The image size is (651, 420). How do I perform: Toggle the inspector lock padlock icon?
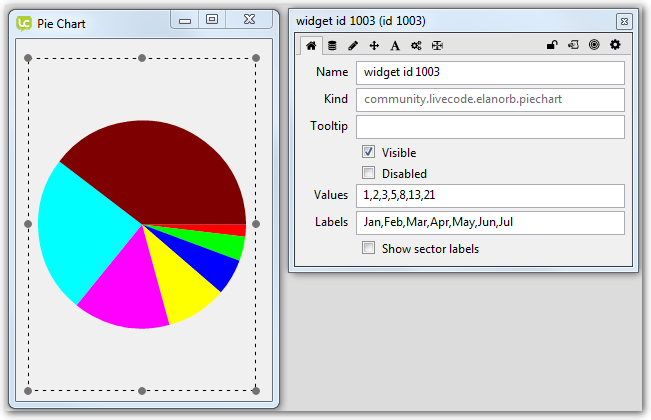coord(551,45)
